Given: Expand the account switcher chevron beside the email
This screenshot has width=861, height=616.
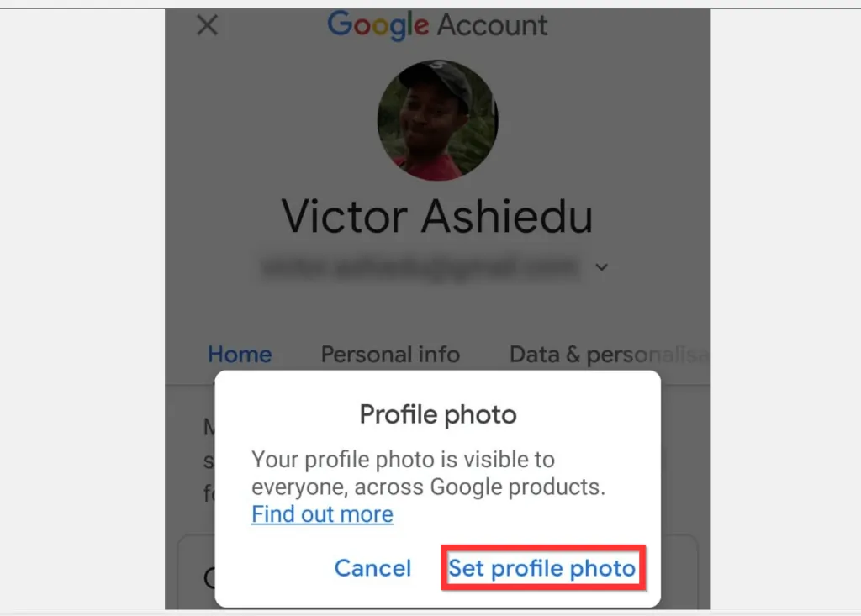Looking at the screenshot, I should click(x=601, y=268).
